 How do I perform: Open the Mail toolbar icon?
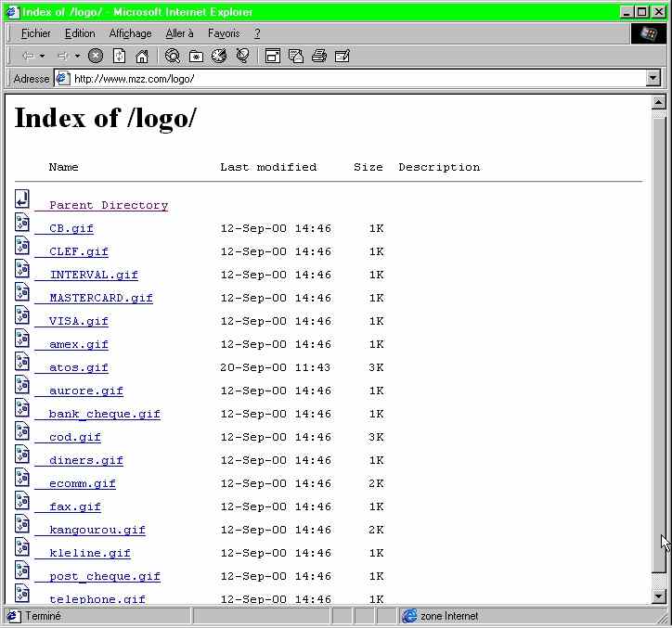pyautogui.click(x=296, y=56)
